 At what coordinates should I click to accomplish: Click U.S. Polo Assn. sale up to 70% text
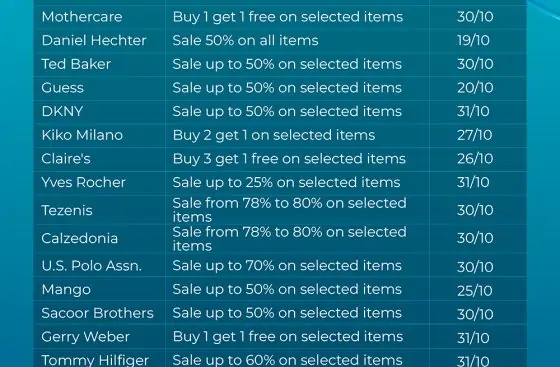(x=287, y=266)
